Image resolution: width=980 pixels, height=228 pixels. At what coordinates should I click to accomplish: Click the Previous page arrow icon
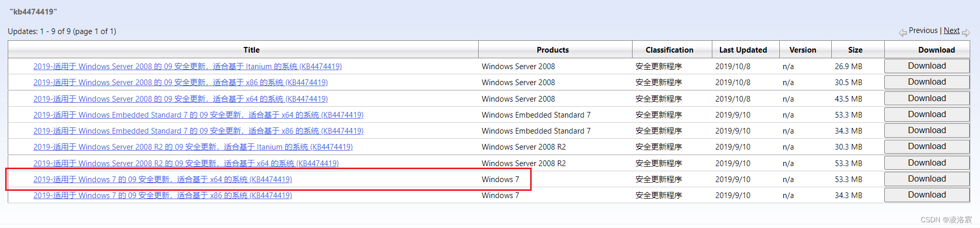903,33
